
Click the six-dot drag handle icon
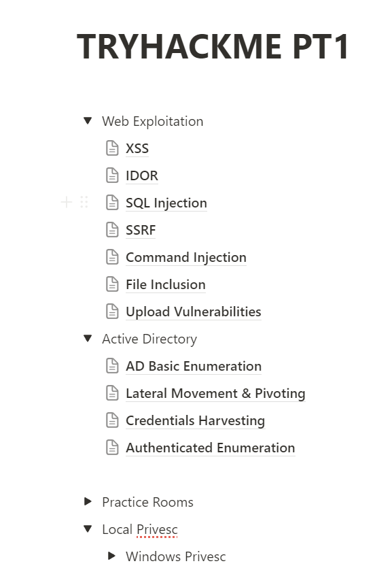tap(84, 202)
